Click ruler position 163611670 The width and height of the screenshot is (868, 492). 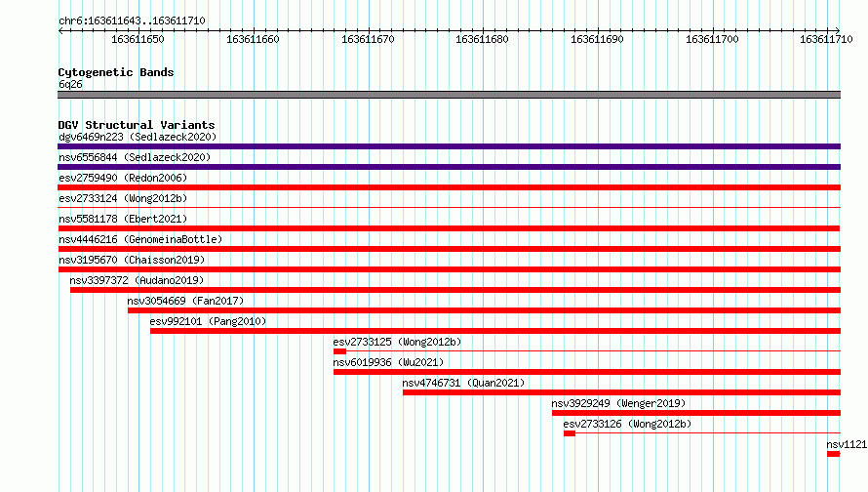tap(368, 39)
